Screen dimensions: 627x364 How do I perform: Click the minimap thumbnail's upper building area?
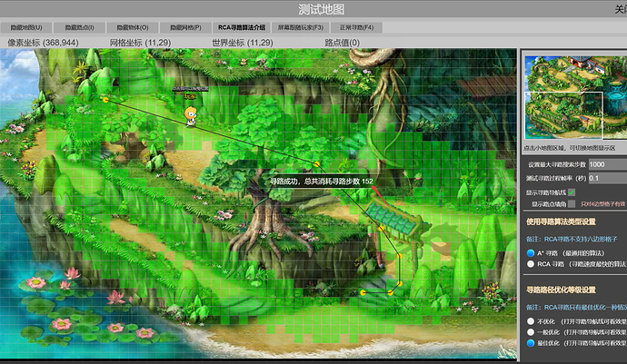click(x=588, y=66)
